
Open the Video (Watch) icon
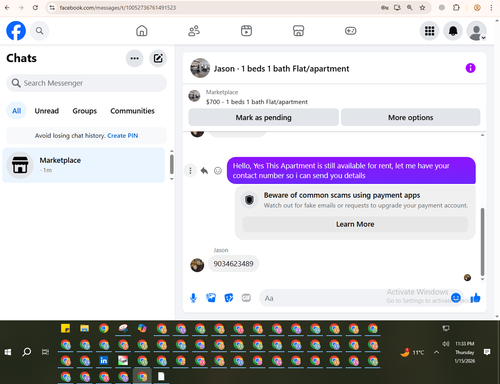[x=246, y=31]
